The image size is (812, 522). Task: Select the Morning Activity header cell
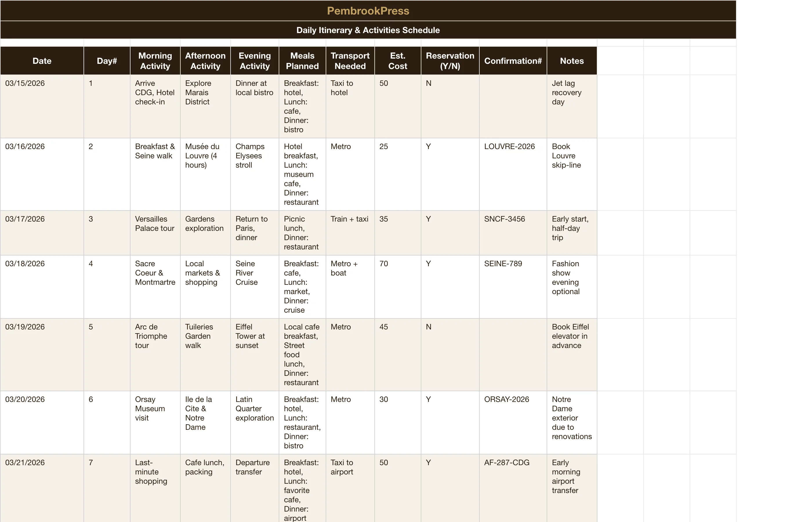point(155,61)
